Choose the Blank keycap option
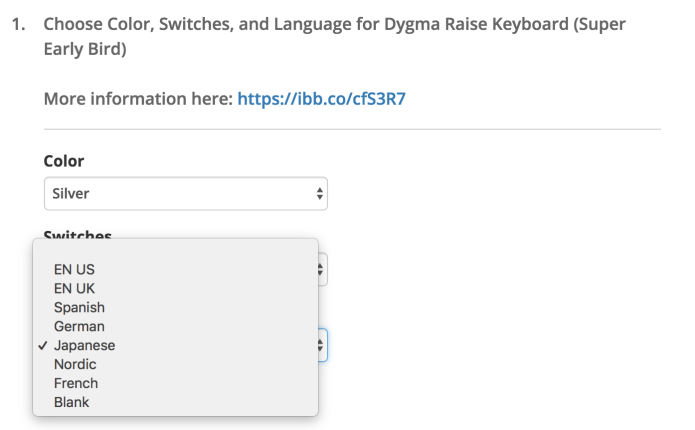This screenshot has height=430, width=695. 71,402
